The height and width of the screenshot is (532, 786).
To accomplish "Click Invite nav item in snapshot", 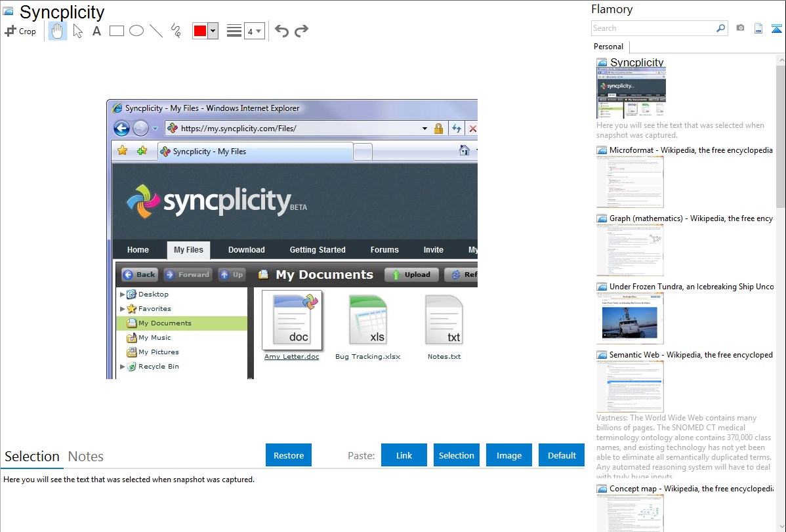I will click(x=433, y=250).
